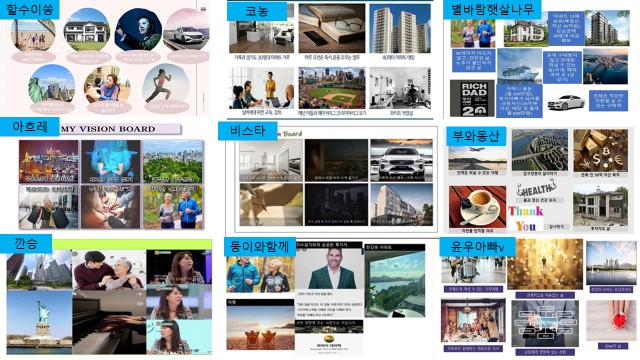Click the MY VISION BOARD title
The width and height of the screenshot is (640, 360).
pyautogui.click(x=108, y=129)
